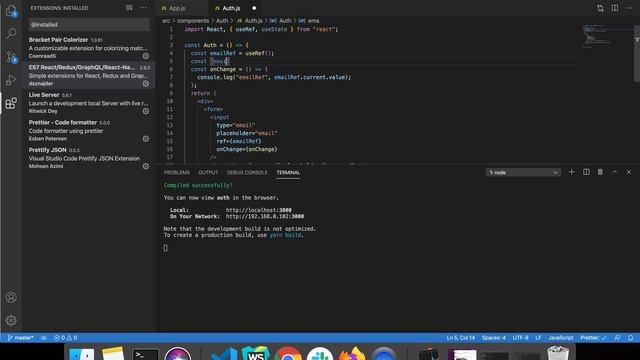The image size is (640, 360).
Task: Click the src breadcrumb segment
Action: 166,21
